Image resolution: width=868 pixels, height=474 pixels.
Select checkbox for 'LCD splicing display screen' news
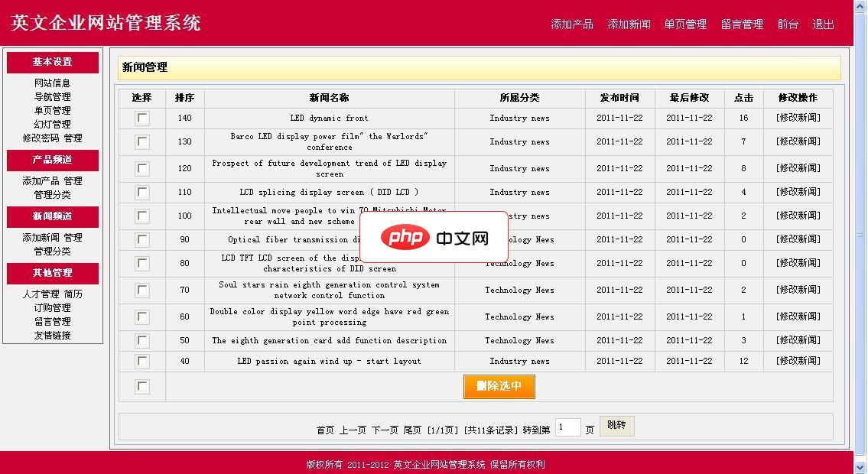point(142,193)
